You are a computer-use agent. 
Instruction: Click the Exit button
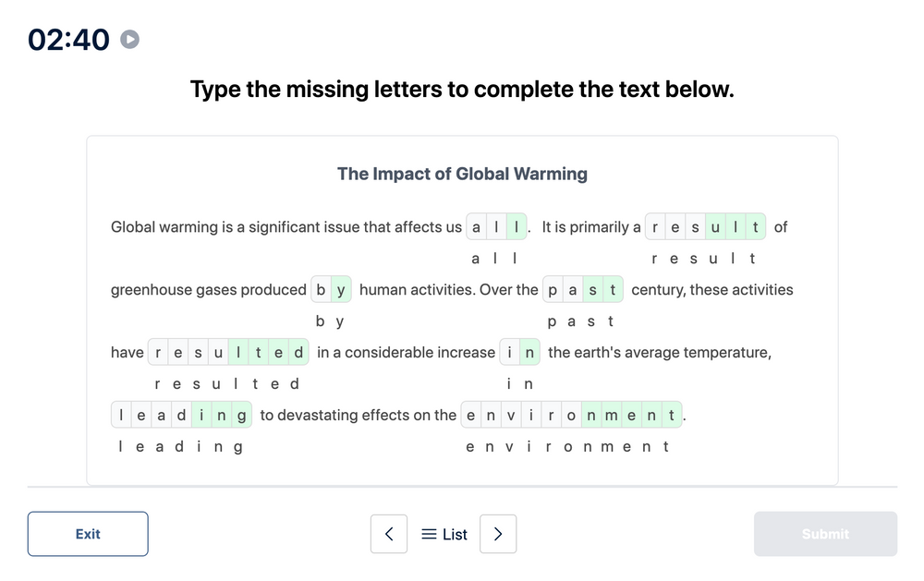[88, 534]
